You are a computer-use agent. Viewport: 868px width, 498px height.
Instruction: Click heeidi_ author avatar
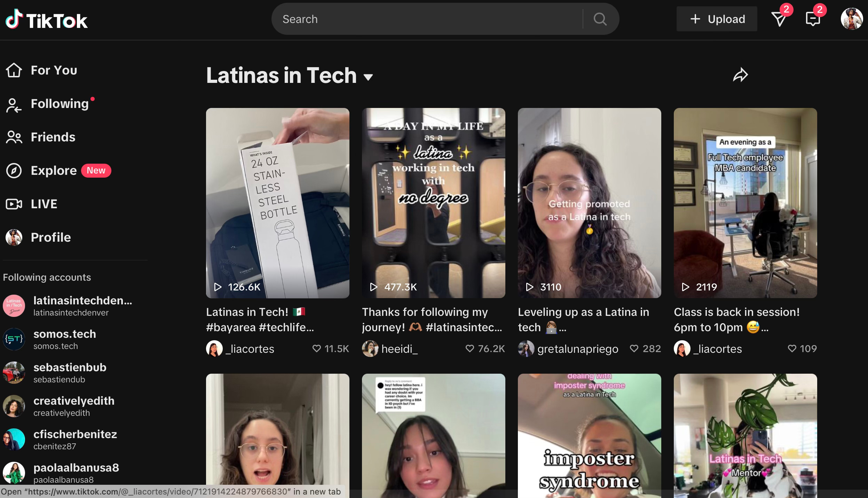point(370,349)
